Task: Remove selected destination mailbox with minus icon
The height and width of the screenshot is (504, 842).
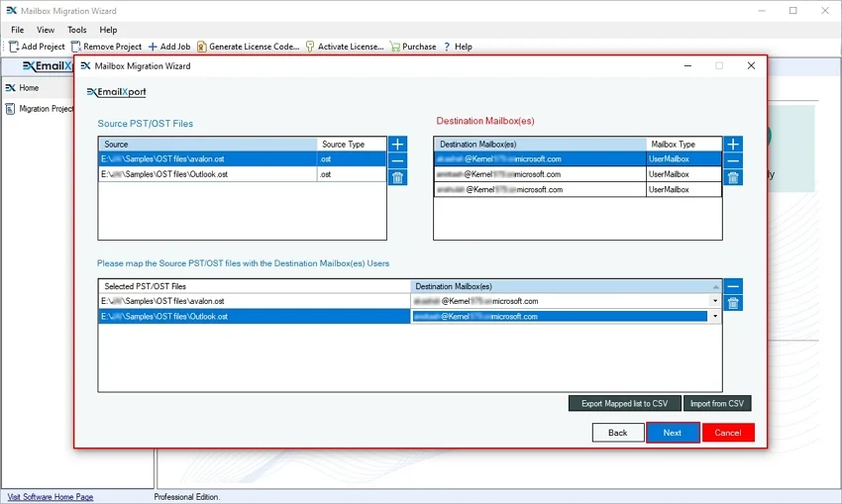Action: click(733, 160)
